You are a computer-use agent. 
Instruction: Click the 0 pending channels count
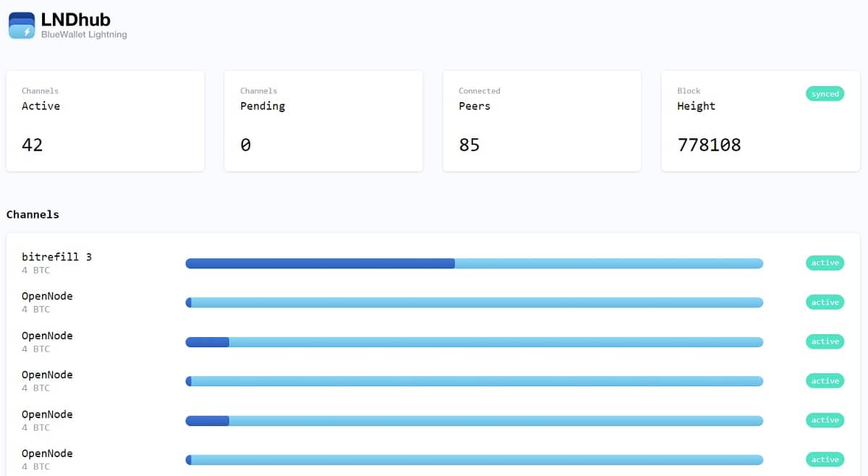tap(245, 145)
